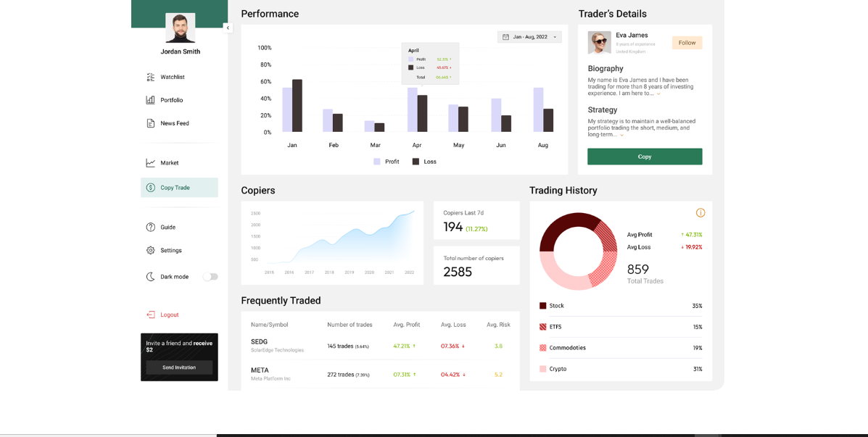Click the Stock color swatch in legend
This screenshot has width=868, height=437.
(x=542, y=306)
